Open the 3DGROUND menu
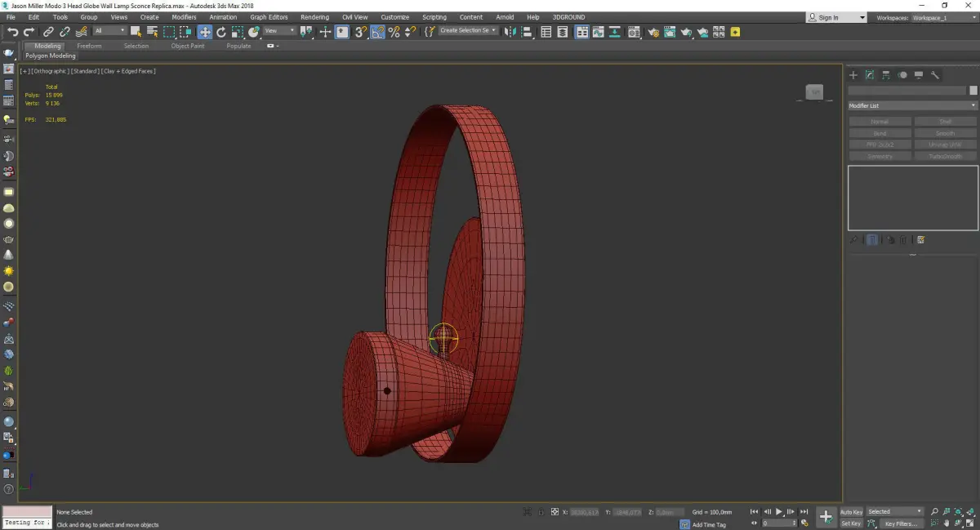 click(569, 17)
